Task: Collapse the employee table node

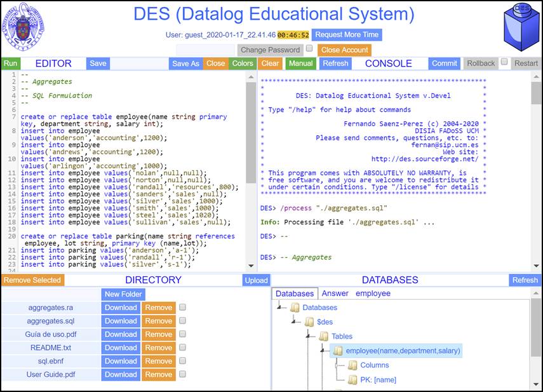Action: (323, 351)
